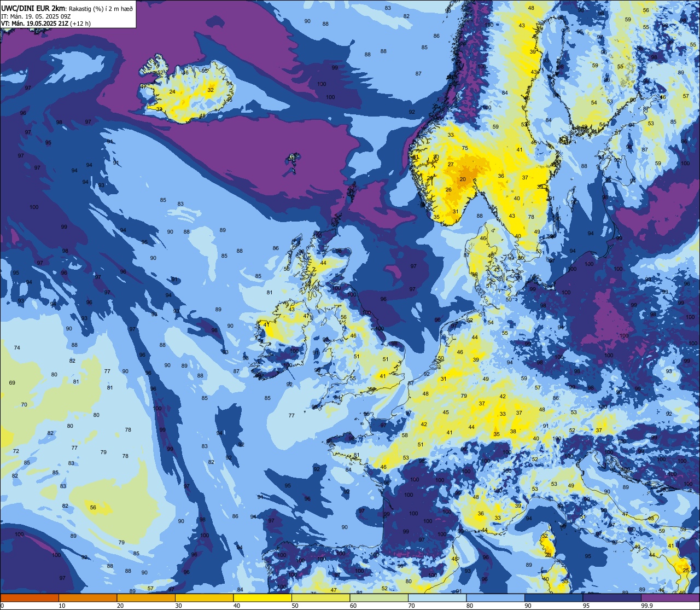700x610 pixels.
Task: Pick the amber 20–30 legend color band
Action: (x=146, y=597)
